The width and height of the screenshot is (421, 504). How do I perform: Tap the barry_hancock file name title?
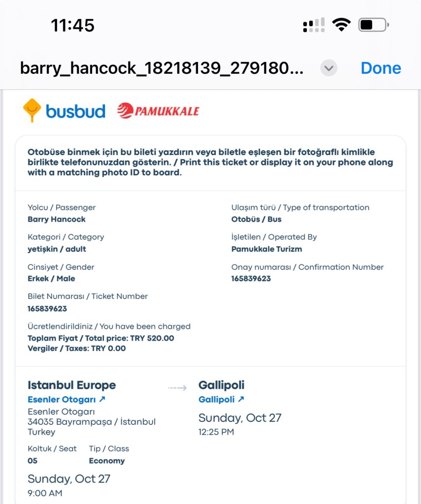click(x=162, y=68)
